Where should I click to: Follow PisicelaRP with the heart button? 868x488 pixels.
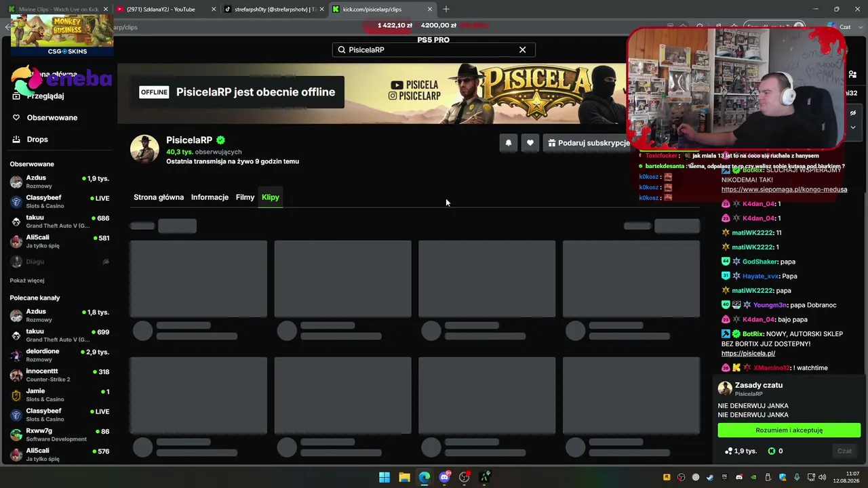coord(530,143)
